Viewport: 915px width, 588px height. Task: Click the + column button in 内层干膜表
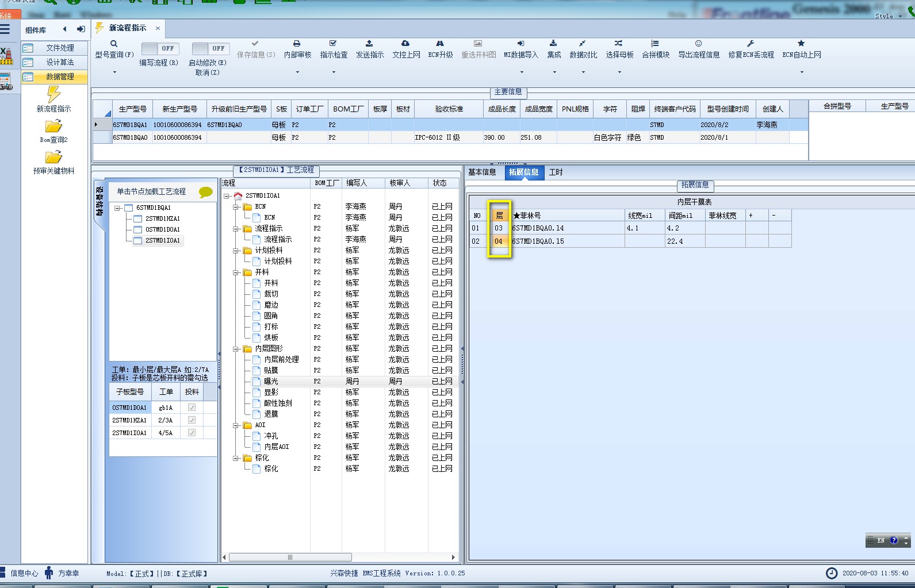click(x=757, y=216)
